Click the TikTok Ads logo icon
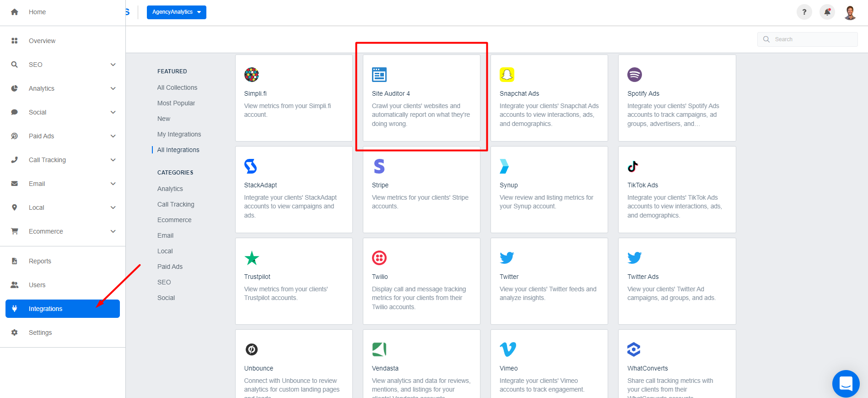Image resolution: width=868 pixels, height=398 pixels. click(x=633, y=166)
